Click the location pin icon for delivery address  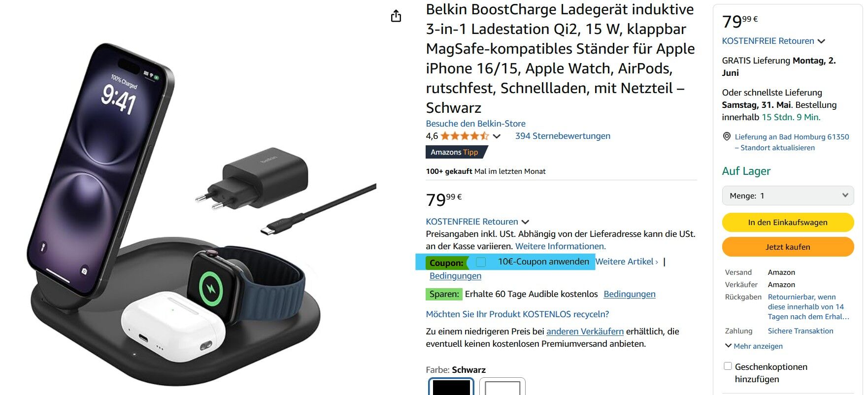pos(727,136)
